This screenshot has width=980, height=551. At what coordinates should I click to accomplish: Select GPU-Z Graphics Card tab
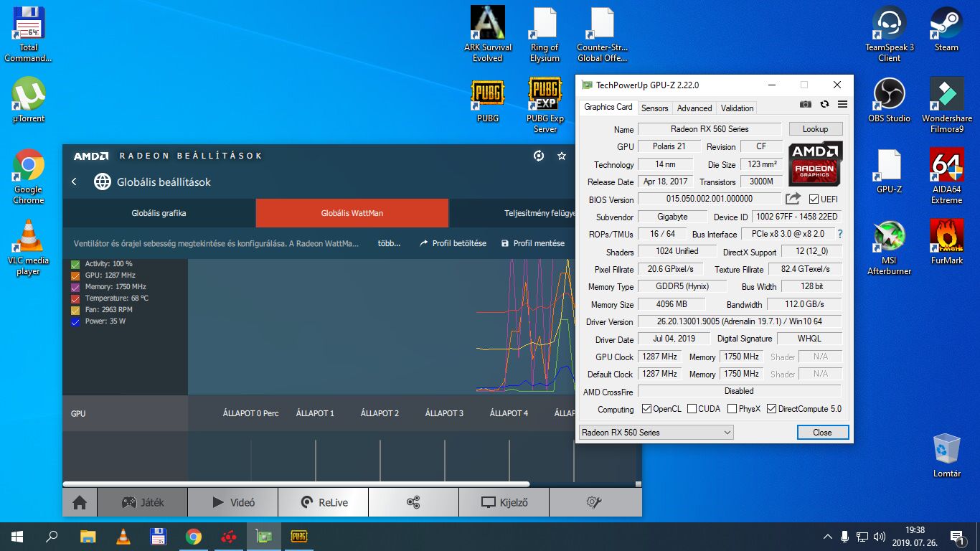tap(608, 107)
